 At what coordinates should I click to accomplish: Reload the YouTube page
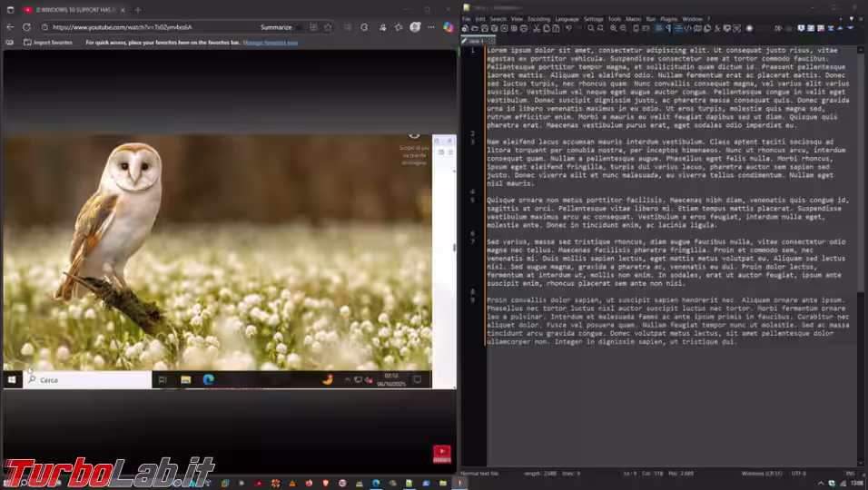(x=26, y=27)
